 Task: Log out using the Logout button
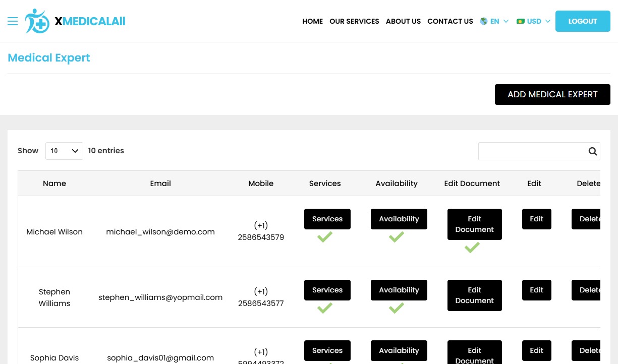583,21
